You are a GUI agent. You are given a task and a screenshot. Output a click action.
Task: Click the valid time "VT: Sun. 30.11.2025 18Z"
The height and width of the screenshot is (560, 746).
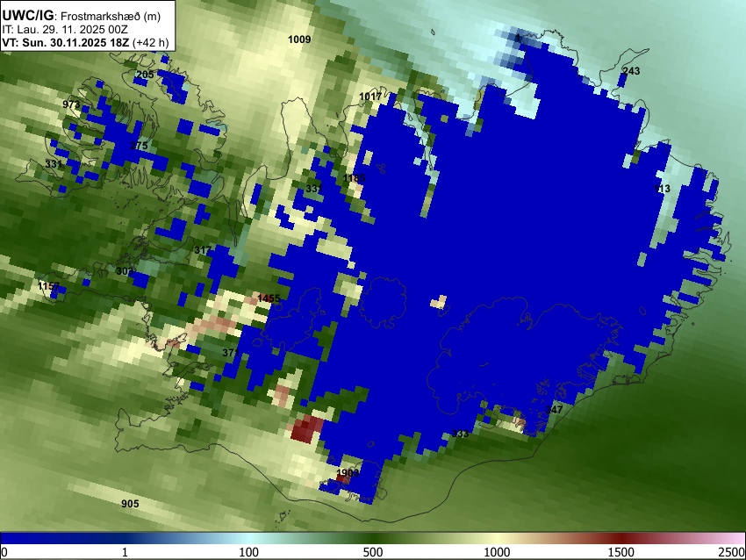click(65, 42)
